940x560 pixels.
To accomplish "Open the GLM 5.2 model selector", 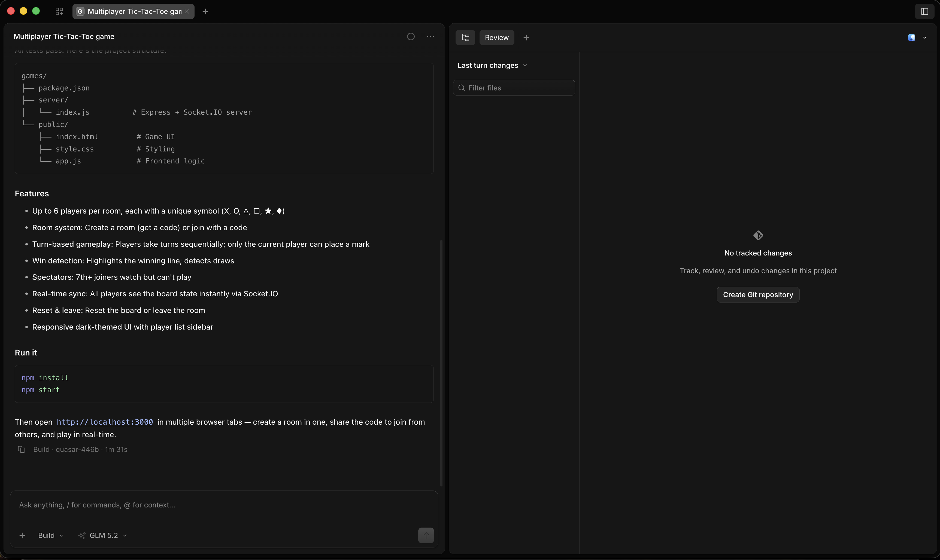I will (x=103, y=535).
